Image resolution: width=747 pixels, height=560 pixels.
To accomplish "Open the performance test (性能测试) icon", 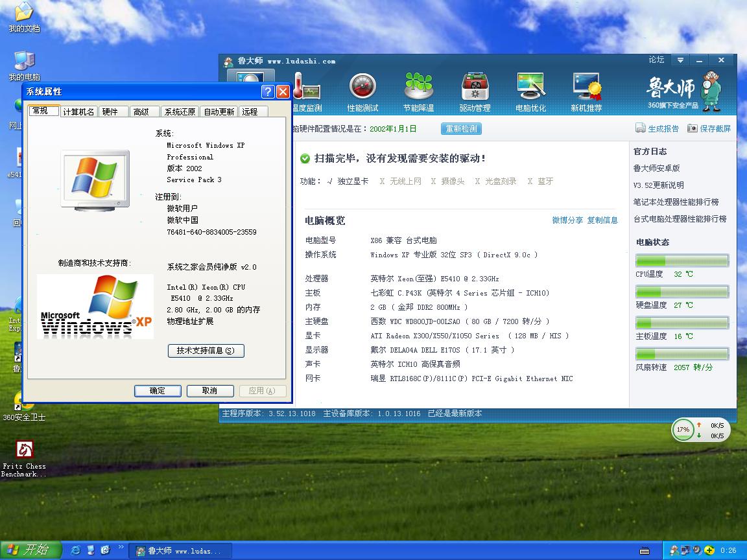I will [362, 93].
